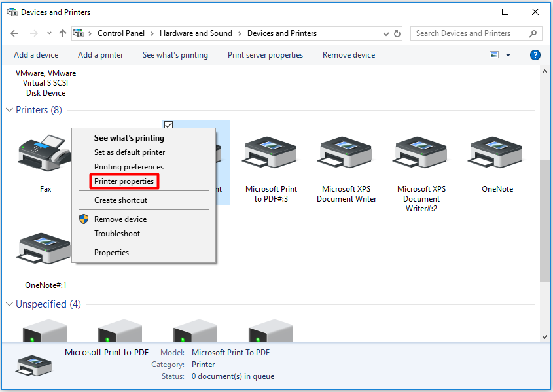The height and width of the screenshot is (392, 553).
Task: Click the change view icon in the toolbar
Action: click(494, 55)
